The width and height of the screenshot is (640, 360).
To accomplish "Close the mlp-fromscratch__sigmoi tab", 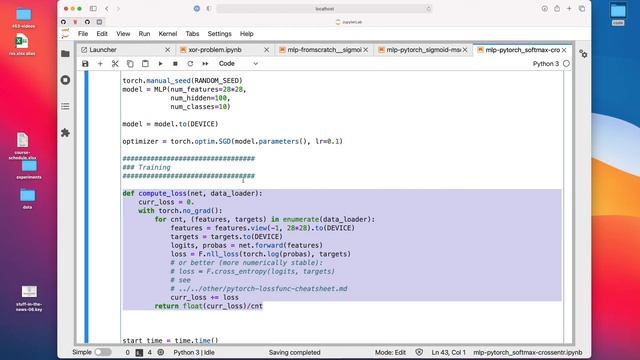I will pos(366,50).
